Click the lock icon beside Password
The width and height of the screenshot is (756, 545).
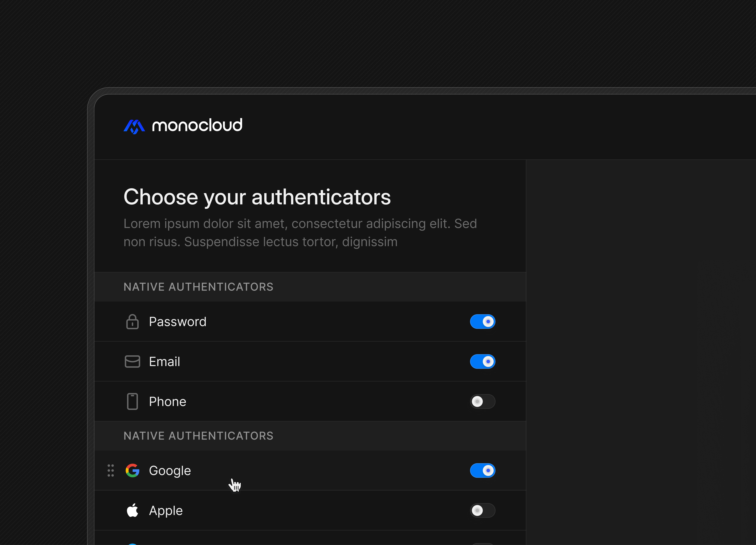click(132, 322)
